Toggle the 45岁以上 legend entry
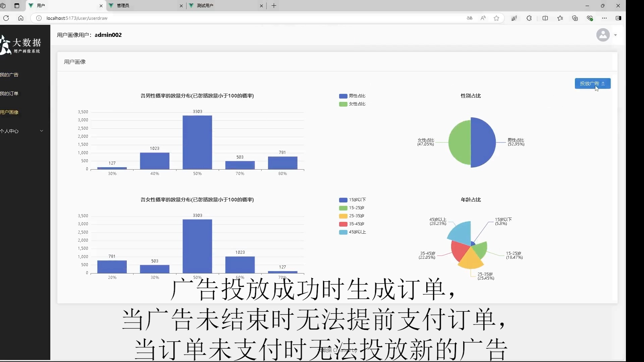Screen dimensions: 644x362 click(353, 232)
